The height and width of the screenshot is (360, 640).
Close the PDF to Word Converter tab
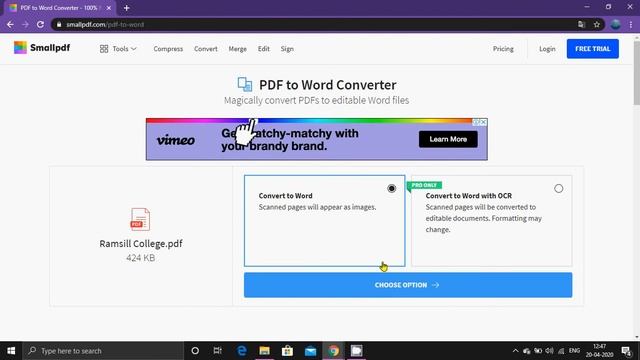pyautogui.click(x=109, y=8)
